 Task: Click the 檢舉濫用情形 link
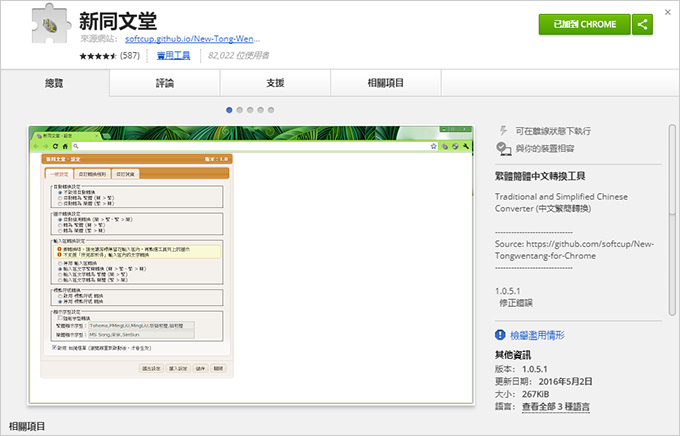click(537, 335)
